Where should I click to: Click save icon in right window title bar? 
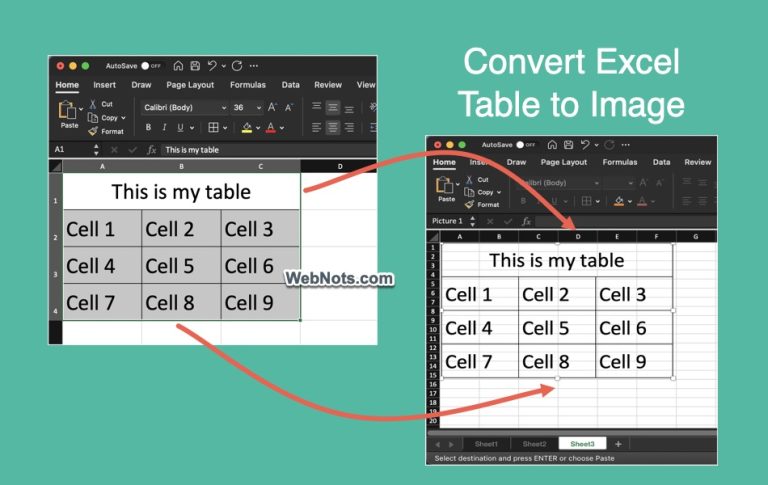[x=568, y=145]
